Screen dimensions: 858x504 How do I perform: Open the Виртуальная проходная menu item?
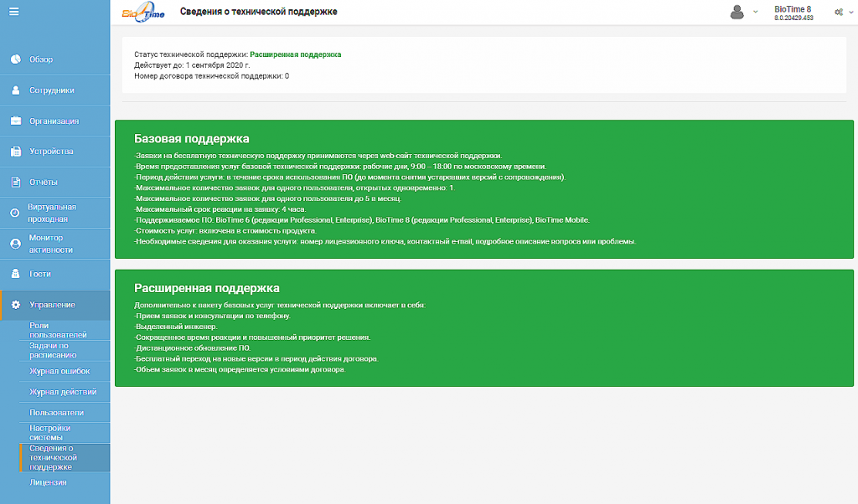54,213
